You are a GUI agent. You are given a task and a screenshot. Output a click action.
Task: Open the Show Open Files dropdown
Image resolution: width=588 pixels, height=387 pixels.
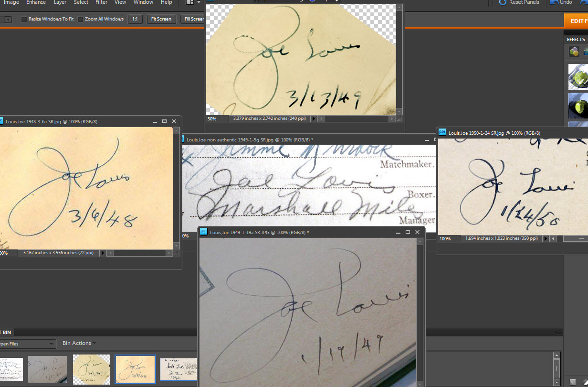click(x=28, y=344)
